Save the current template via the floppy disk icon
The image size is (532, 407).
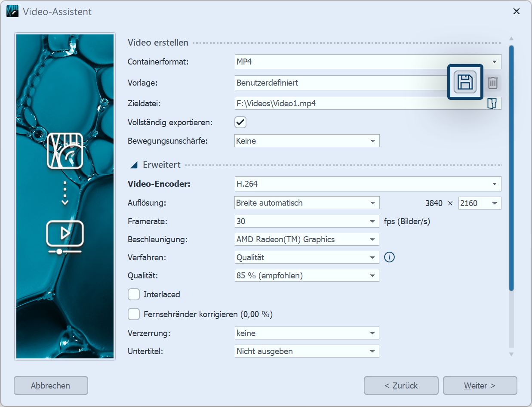465,82
